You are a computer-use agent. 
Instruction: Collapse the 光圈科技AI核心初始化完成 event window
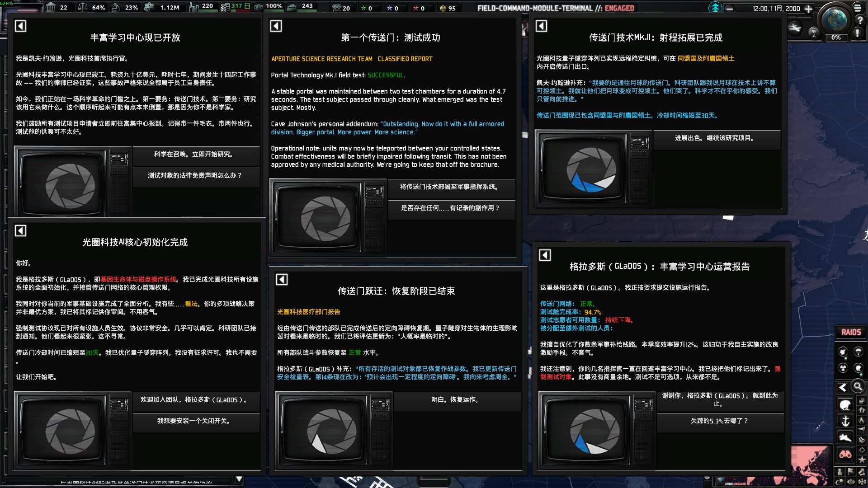click(21, 230)
